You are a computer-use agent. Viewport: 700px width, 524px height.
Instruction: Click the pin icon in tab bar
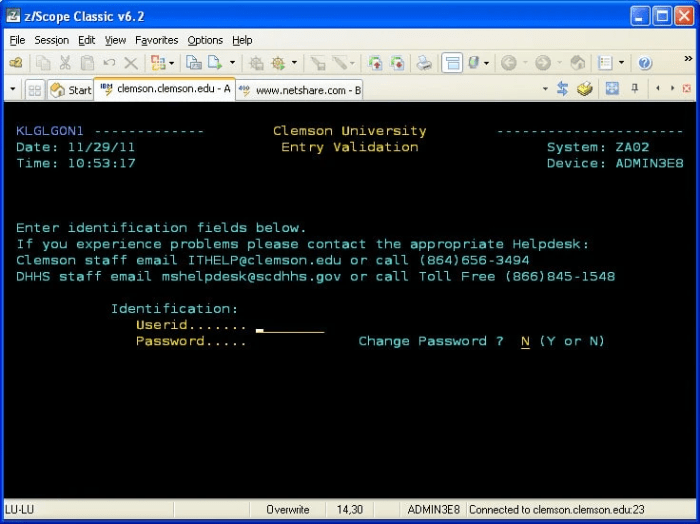[634, 88]
